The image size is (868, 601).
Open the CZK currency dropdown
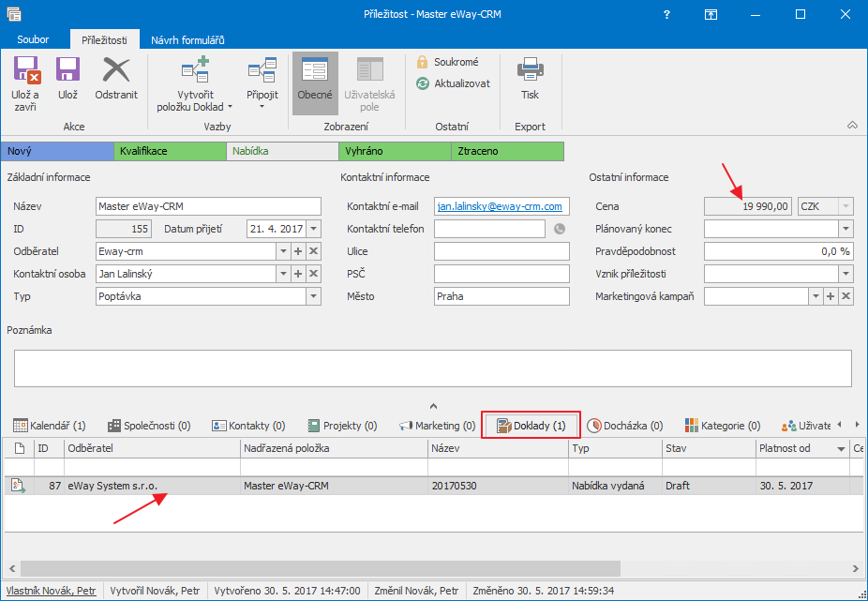coord(846,206)
